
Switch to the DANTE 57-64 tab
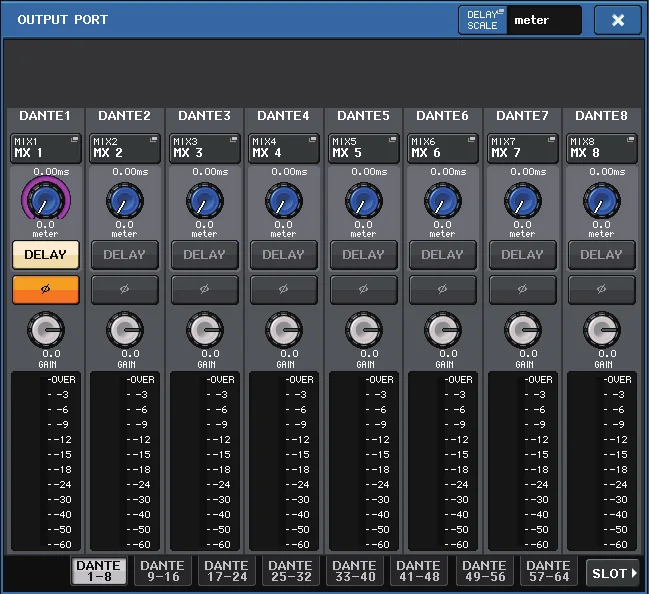coord(549,571)
